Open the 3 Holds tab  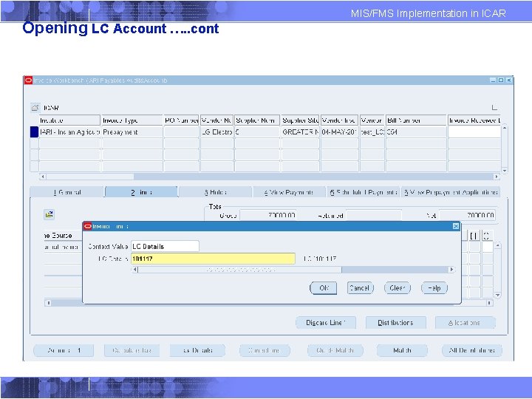[x=216, y=192]
